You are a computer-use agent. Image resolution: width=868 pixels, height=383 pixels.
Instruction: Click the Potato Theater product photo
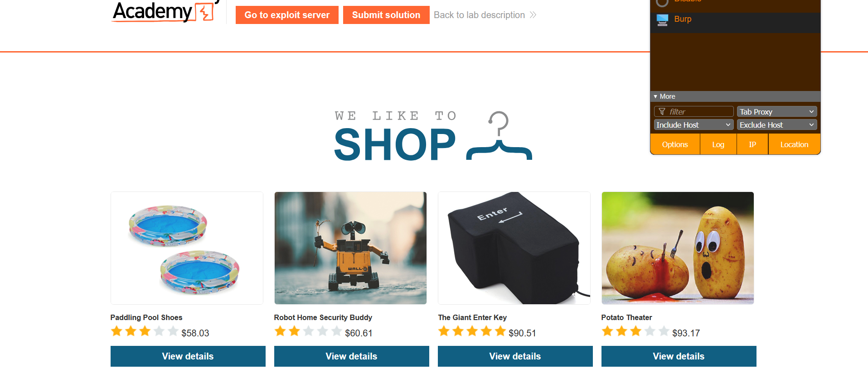click(678, 248)
